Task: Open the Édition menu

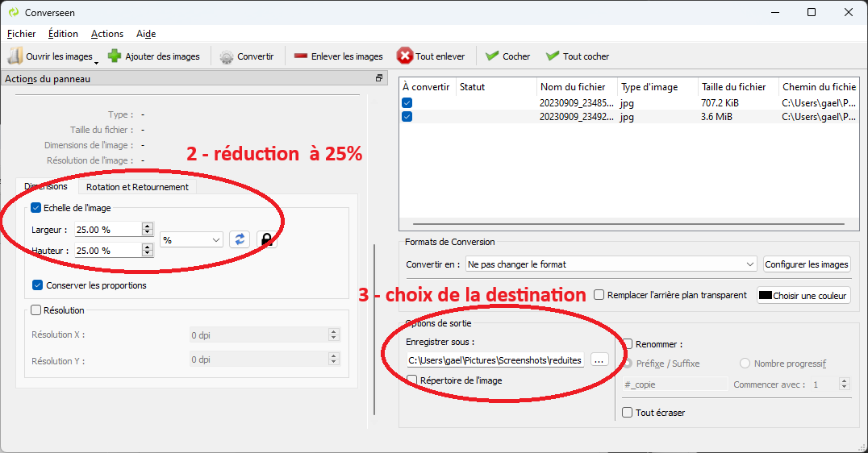Action: coord(63,34)
